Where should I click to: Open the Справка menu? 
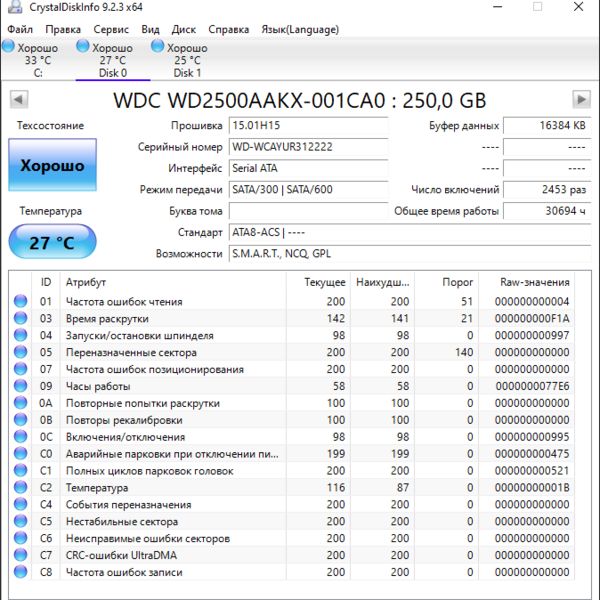(228, 29)
